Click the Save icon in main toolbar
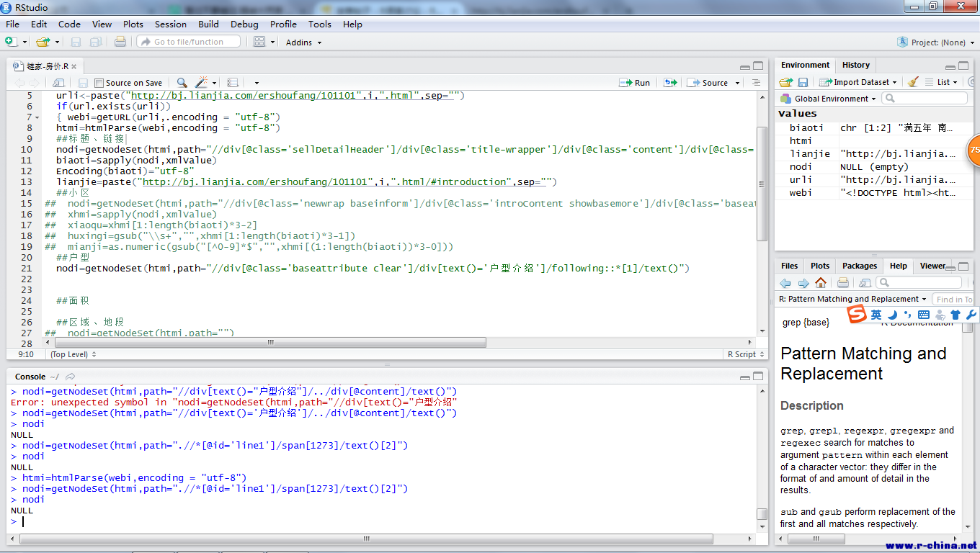Image resolution: width=980 pixels, height=553 pixels. [76, 42]
